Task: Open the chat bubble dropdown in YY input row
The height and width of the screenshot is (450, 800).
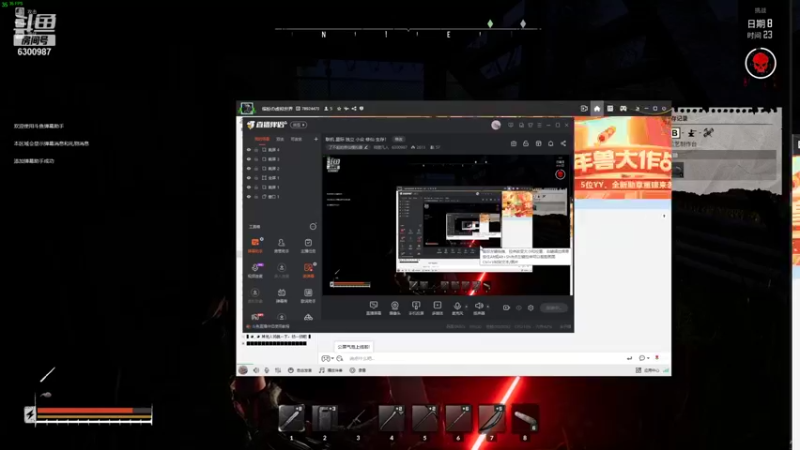Action: coord(644,358)
